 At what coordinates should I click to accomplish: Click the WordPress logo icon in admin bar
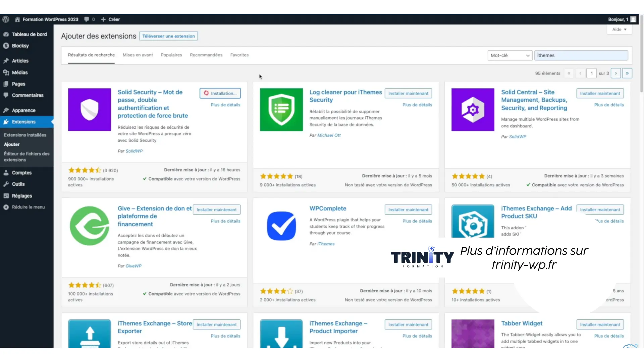6,19
